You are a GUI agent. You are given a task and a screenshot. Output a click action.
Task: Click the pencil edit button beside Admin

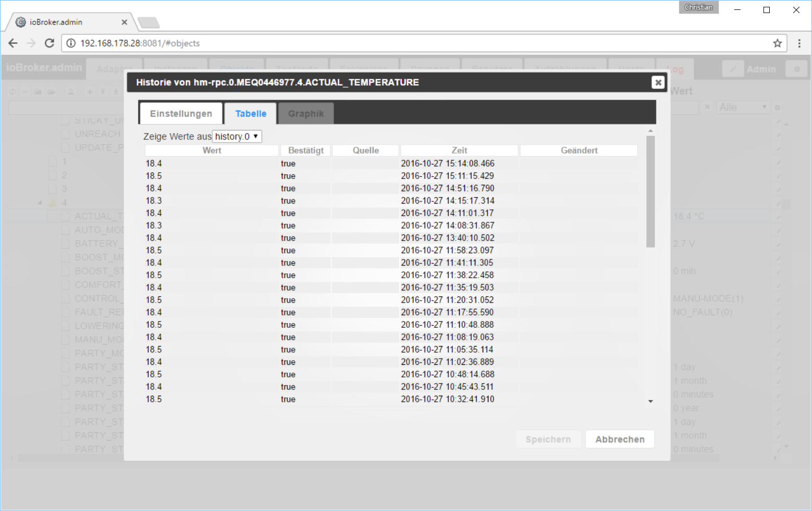pyautogui.click(x=733, y=69)
